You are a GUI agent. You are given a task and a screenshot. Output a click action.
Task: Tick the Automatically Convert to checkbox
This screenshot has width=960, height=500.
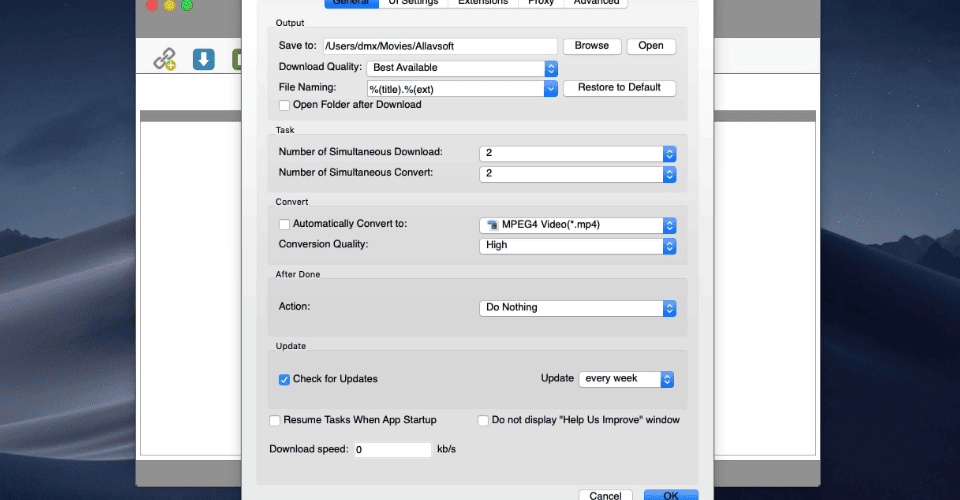284,225
